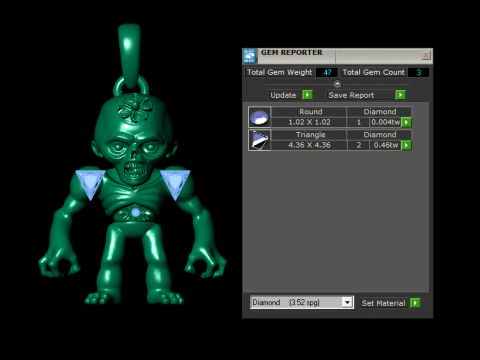Click the 4.36 X 4.36 size cell
The width and height of the screenshot is (480, 360).
pyautogui.click(x=309, y=145)
